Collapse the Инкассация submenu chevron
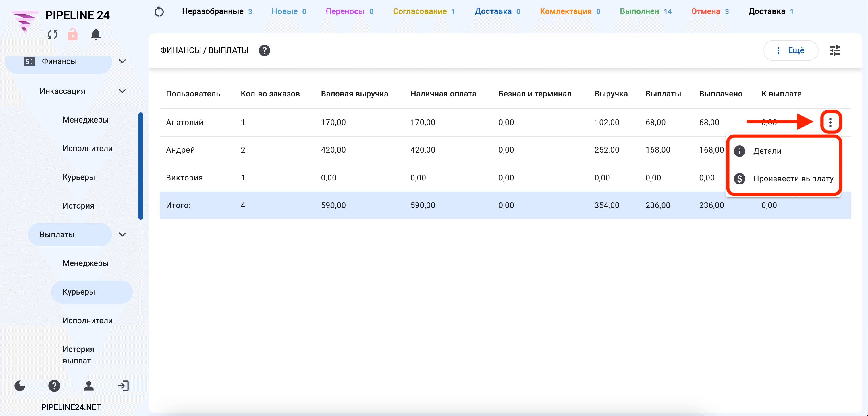 [x=122, y=91]
